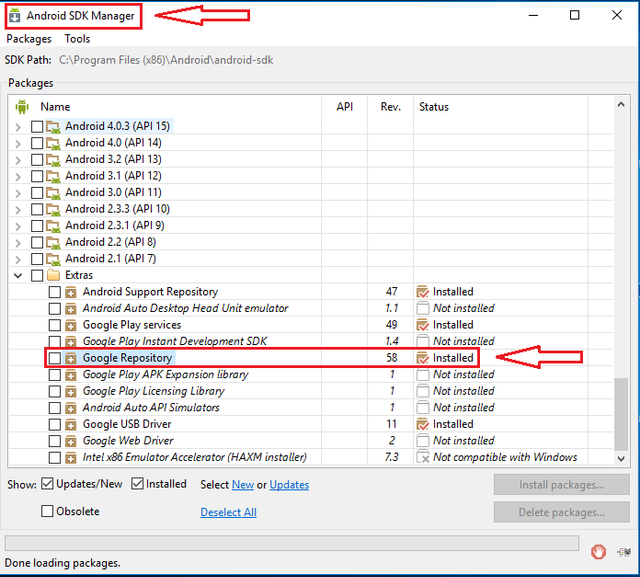Expand the Android 4.0 (API 14) node

pyautogui.click(x=18, y=144)
